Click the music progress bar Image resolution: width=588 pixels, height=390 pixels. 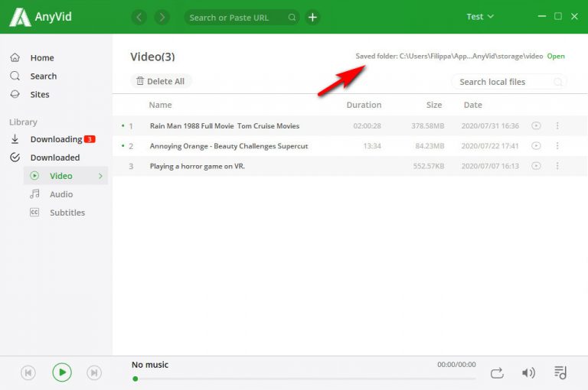click(x=305, y=379)
